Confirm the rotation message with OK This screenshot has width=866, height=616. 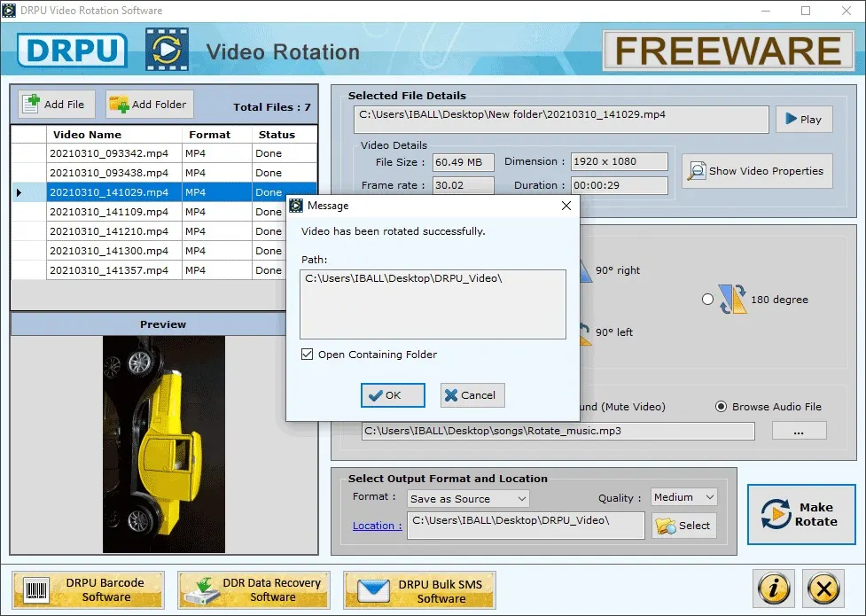[392, 395]
